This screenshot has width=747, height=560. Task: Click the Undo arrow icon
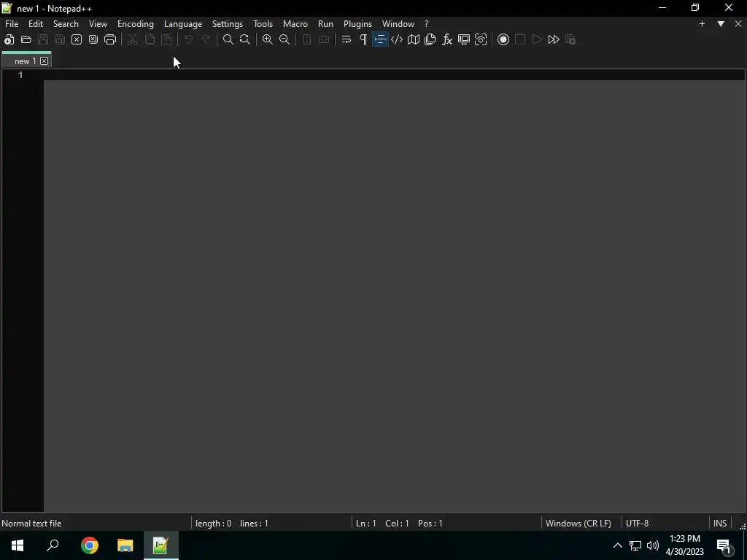click(x=189, y=39)
